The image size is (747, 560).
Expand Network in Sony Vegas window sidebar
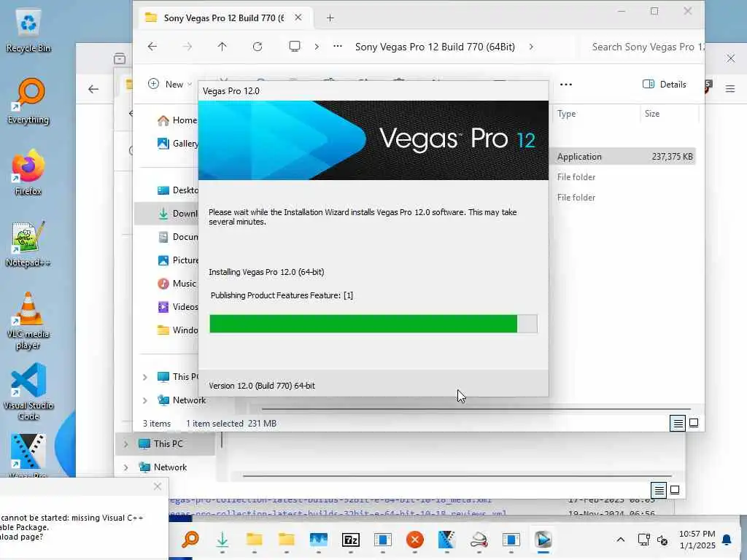point(145,400)
